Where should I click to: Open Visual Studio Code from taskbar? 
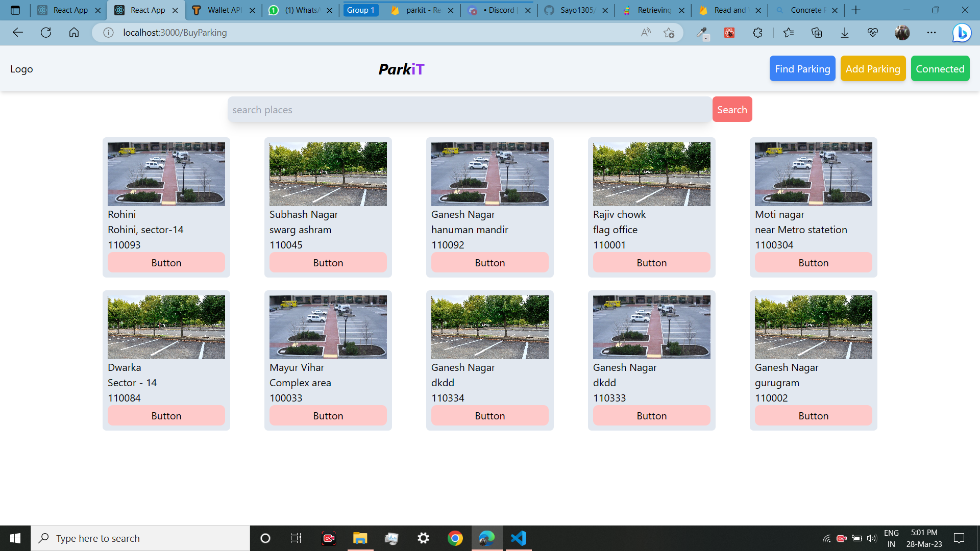(x=519, y=538)
